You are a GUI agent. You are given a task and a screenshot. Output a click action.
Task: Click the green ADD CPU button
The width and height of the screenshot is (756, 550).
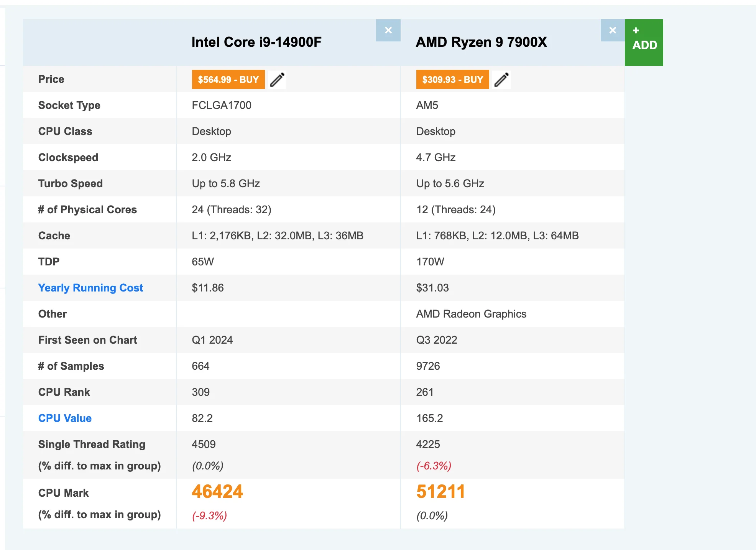[644, 43]
